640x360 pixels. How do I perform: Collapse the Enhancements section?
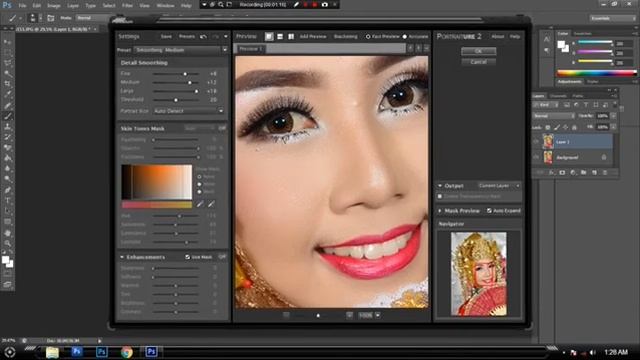(x=122, y=257)
